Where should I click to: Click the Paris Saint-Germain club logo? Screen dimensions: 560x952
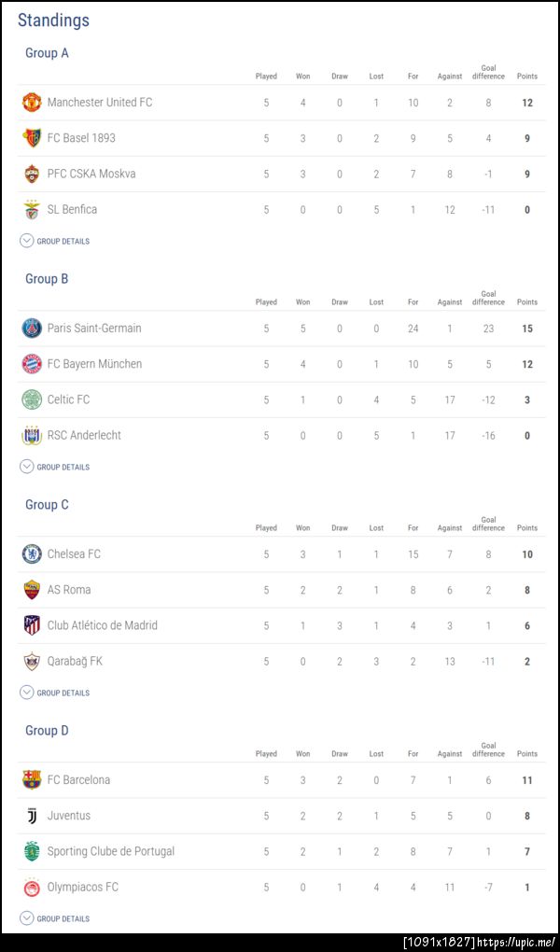tap(32, 328)
